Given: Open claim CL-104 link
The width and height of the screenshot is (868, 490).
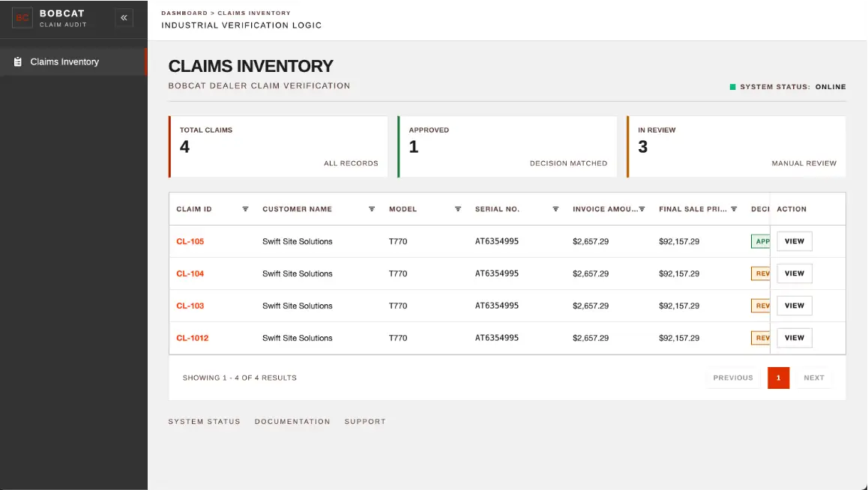Looking at the screenshot, I should coord(190,273).
